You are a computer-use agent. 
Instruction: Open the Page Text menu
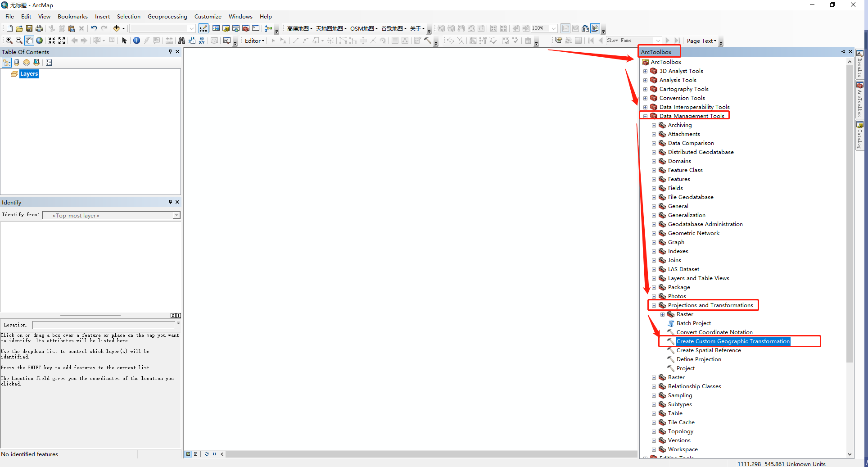(x=701, y=41)
